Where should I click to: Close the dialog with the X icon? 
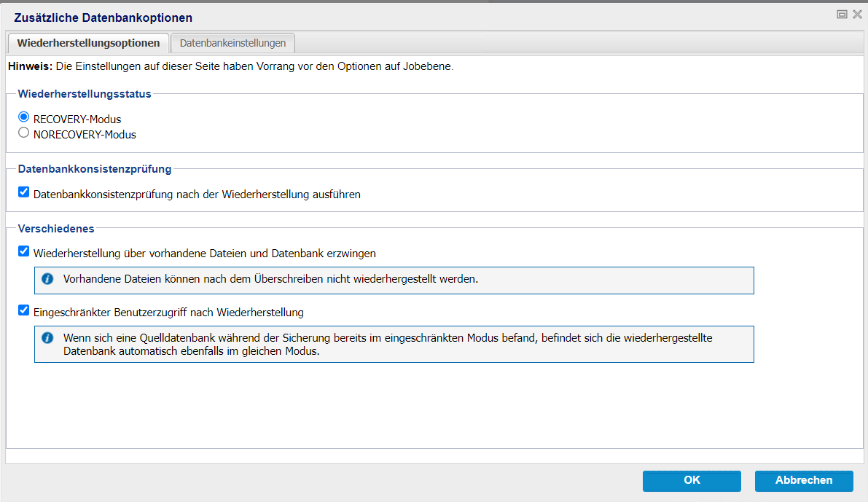[856, 14]
